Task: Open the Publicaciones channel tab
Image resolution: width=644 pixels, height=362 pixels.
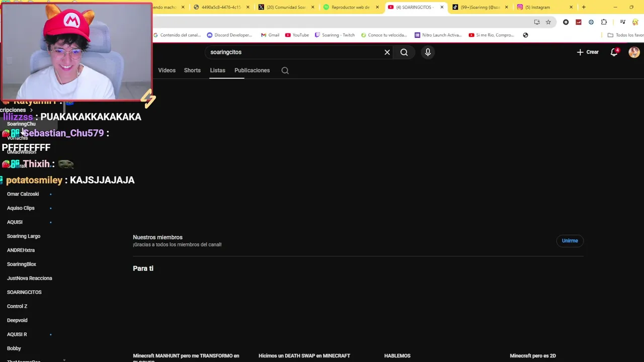Action: pos(252,70)
